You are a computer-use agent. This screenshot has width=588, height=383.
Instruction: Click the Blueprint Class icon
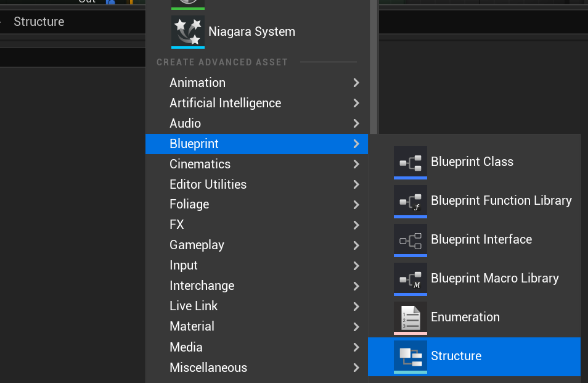click(410, 163)
